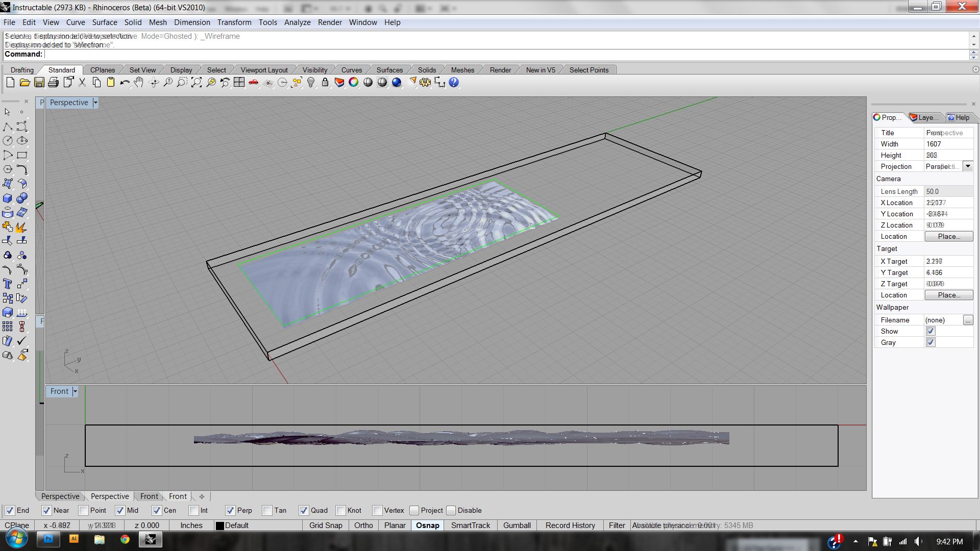Switch to the Viewport Layout toolbar tab

pos(264,70)
